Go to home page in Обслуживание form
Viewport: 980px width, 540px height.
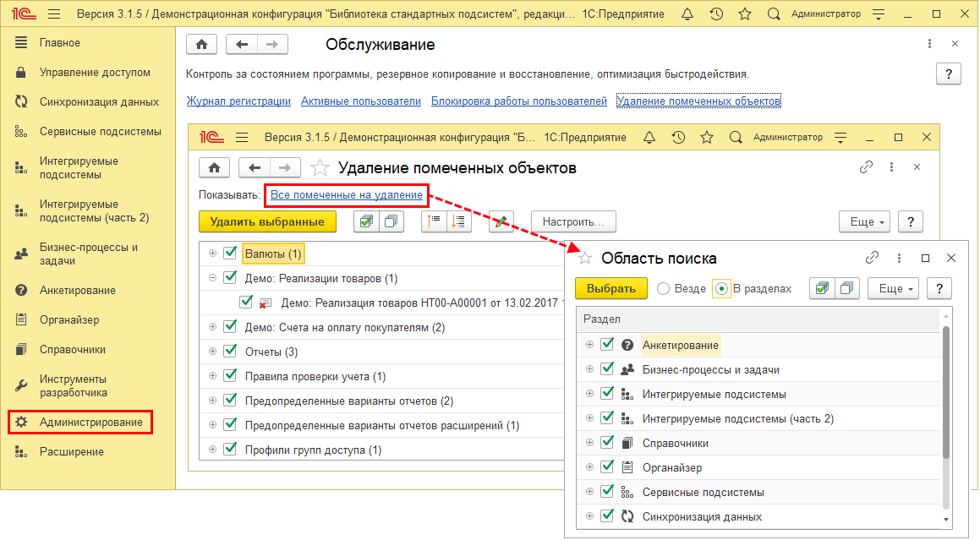[x=201, y=45]
